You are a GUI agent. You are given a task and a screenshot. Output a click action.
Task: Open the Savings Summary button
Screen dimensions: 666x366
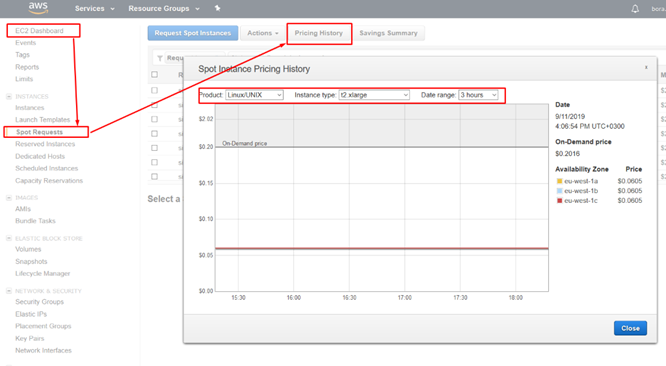[x=388, y=33]
